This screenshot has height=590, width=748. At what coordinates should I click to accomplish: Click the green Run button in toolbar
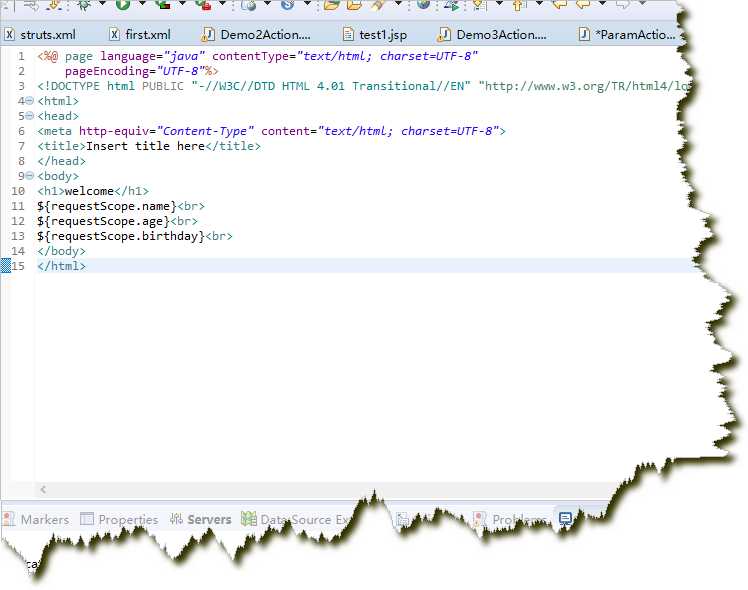[123, 4]
